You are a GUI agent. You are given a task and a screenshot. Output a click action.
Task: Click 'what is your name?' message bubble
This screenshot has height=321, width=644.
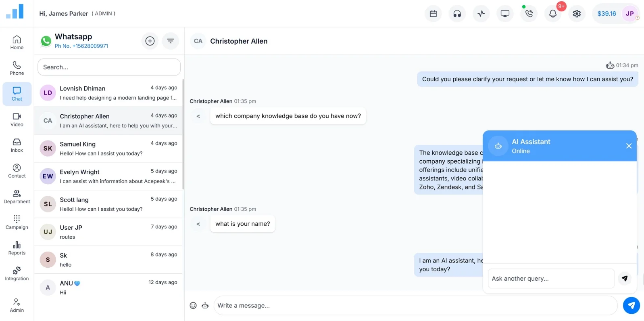pos(243,224)
